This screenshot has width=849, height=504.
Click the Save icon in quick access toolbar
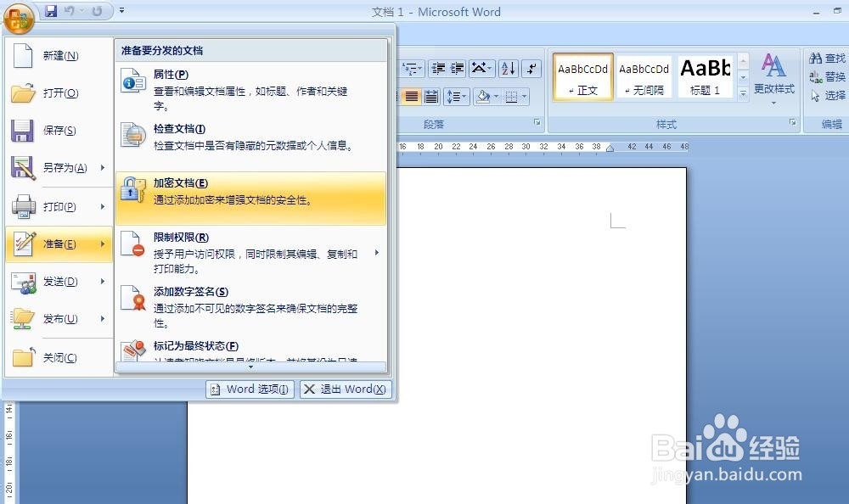click(x=51, y=11)
